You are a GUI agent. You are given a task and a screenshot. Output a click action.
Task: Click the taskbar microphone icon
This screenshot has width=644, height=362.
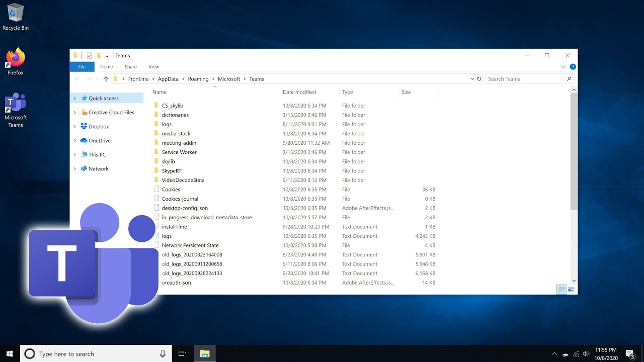click(x=163, y=354)
